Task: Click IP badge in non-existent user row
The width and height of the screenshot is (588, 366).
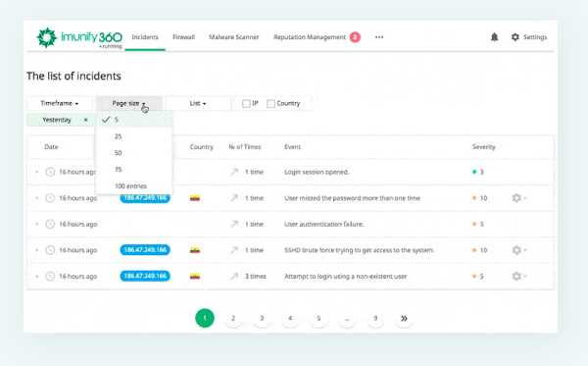Action: [x=145, y=277]
